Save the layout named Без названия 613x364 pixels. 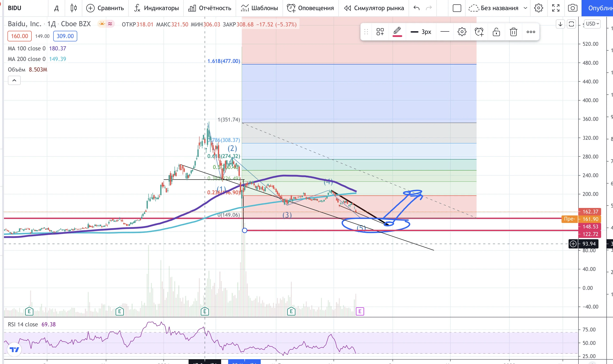(x=493, y=8)
